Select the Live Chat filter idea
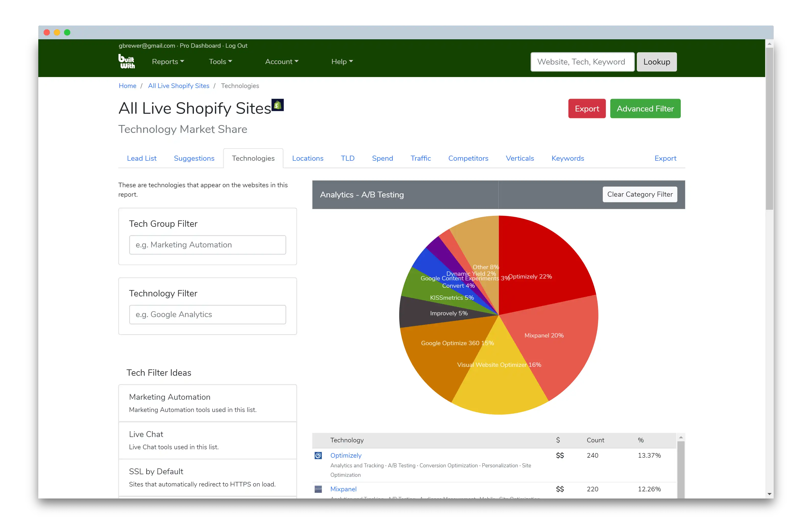Image resolution: width=812 pixels, height=524 pixels. (207, 441)
